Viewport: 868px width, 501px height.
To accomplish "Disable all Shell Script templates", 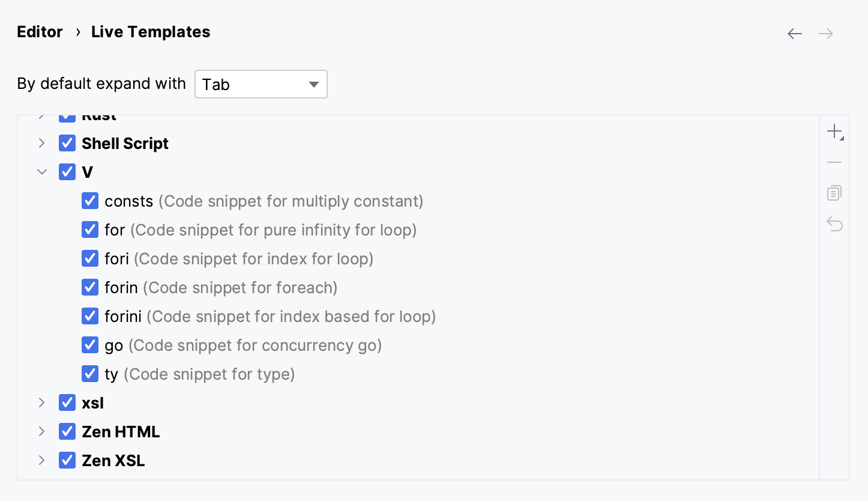I will 67,143.
